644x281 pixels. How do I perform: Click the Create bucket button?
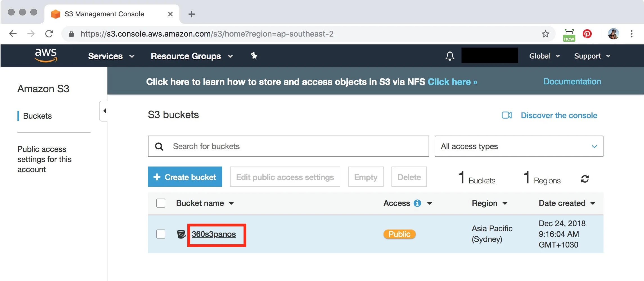pos(185,177)
